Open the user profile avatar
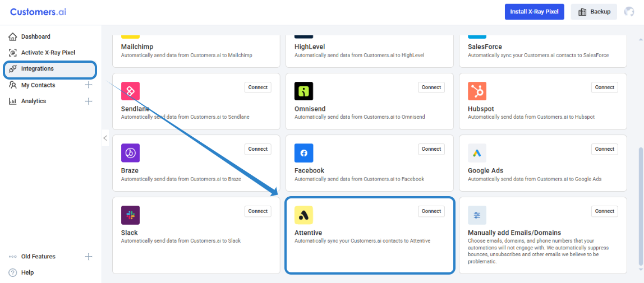644x283 pixels. [x=629, y=12]
